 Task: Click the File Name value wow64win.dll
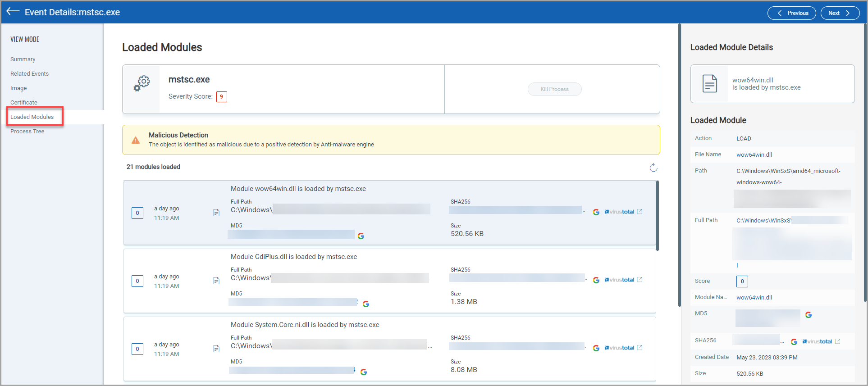754,155
